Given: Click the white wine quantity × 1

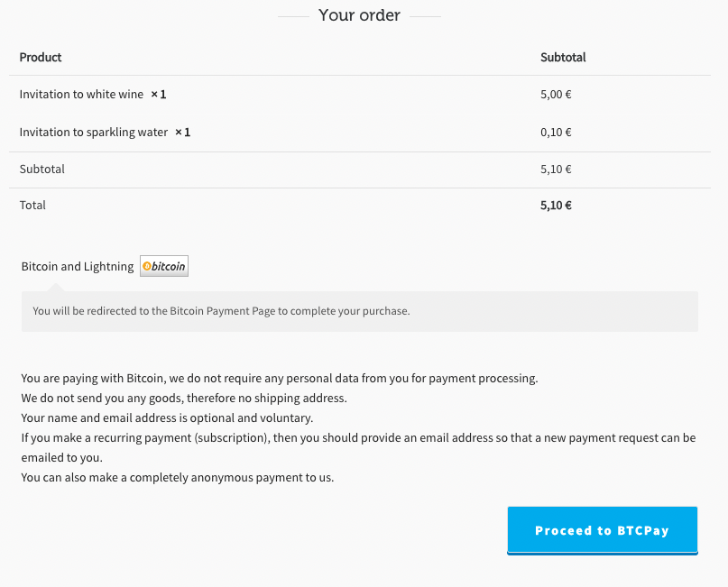Looking at the screenshot, I should [x=159, y=94].
